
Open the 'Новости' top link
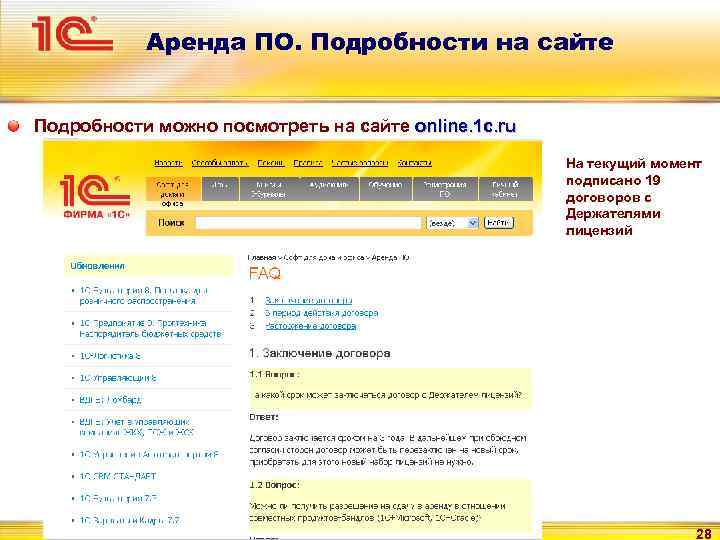(x=168, y=163)
